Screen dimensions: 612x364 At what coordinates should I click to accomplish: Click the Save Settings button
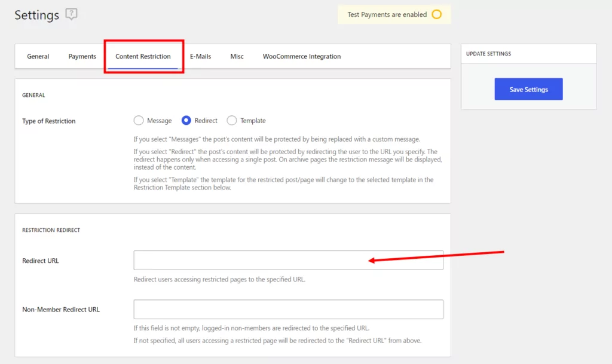click(x=528, y=89)
